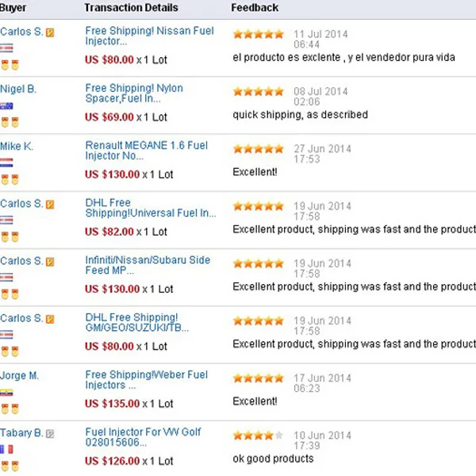Open Infiniti/Nissan/Subaru Side Feed MP listing
476x476 pixels.
(x=148, y=265)
